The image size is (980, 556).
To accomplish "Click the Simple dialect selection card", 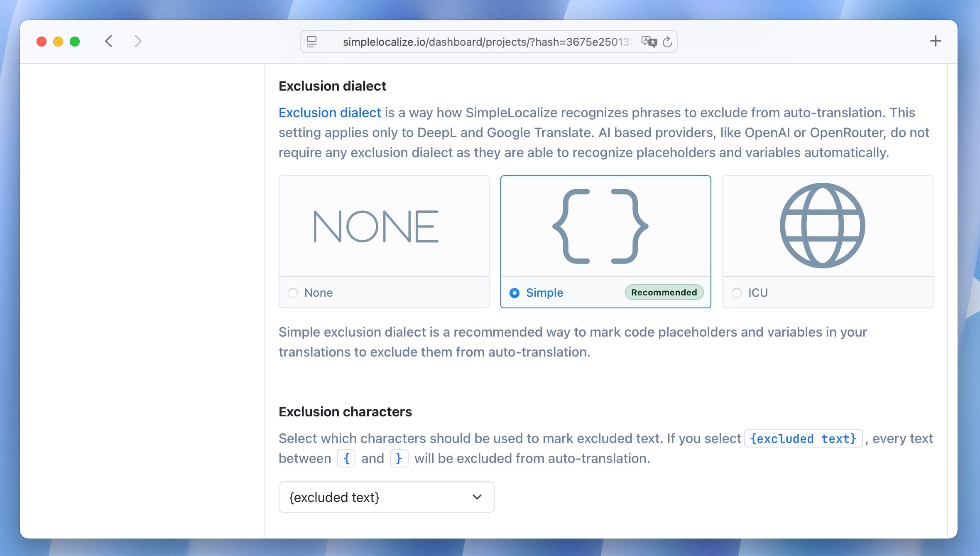I will 605,241.
